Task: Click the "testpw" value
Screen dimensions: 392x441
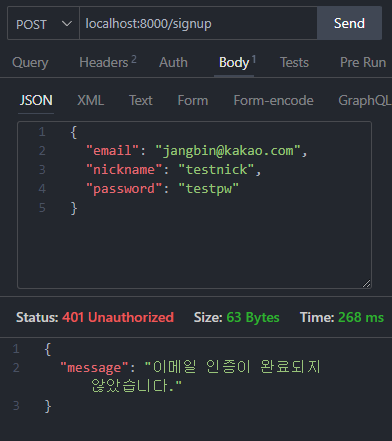Action: tap(209, 189)
